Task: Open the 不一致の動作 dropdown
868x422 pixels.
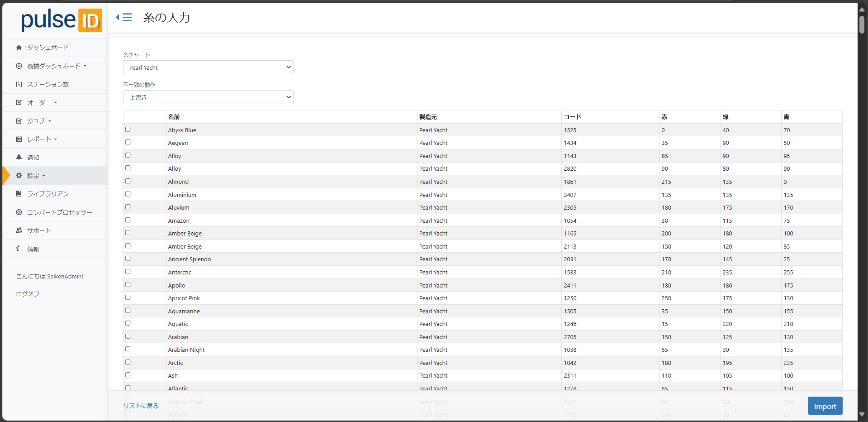Action: point(208,97)
